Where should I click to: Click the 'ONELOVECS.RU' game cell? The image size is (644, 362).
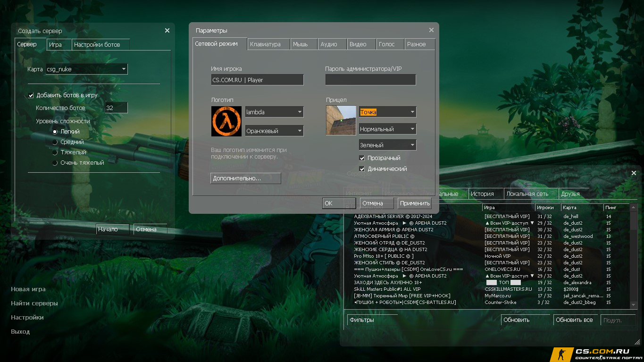point(502,269)
